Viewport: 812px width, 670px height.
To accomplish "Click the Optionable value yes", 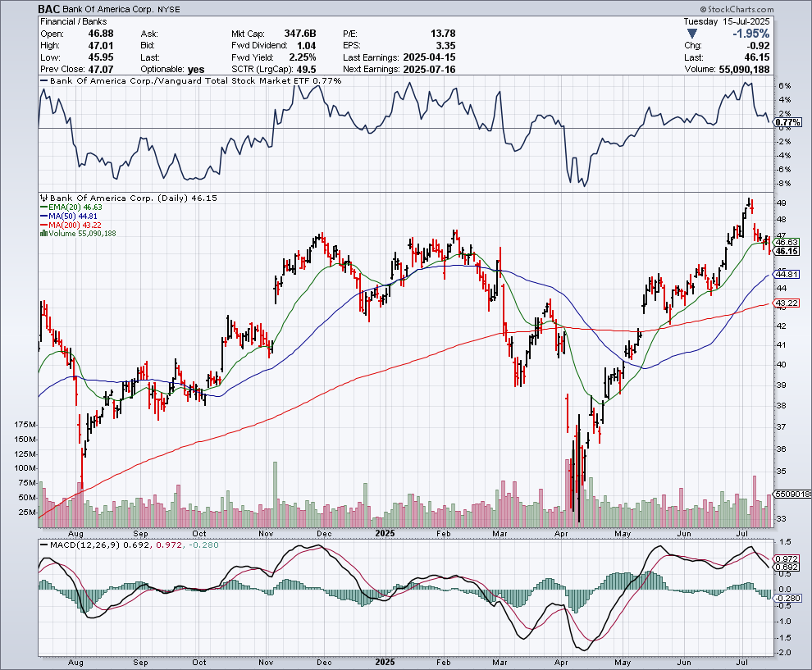I will coord(196,70).
